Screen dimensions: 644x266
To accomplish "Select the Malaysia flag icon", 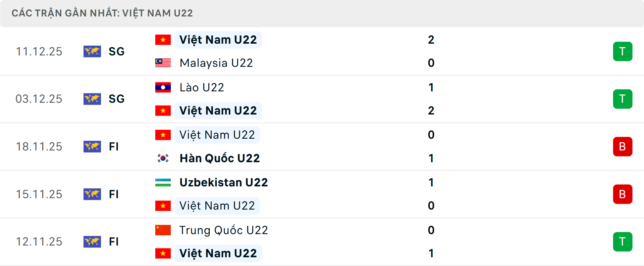I will pos(163,62).
